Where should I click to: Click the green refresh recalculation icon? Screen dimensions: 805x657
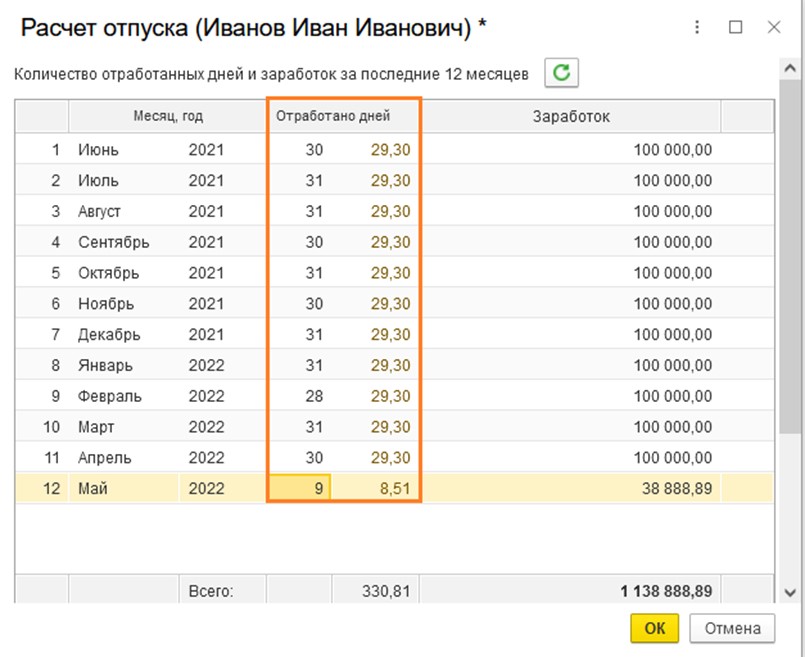tap(561, 72)
